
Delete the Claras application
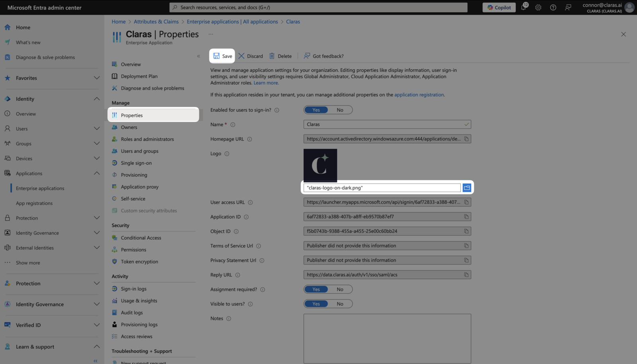[281, 56]
